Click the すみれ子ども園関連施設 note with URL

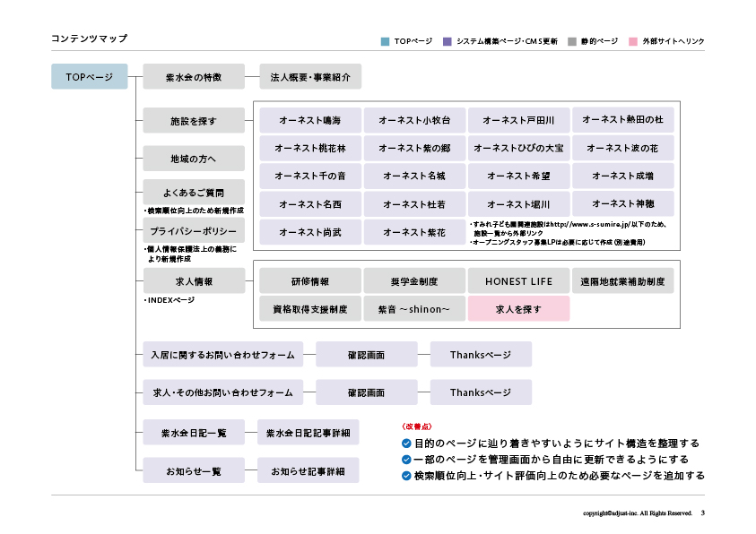pos(568,228)
